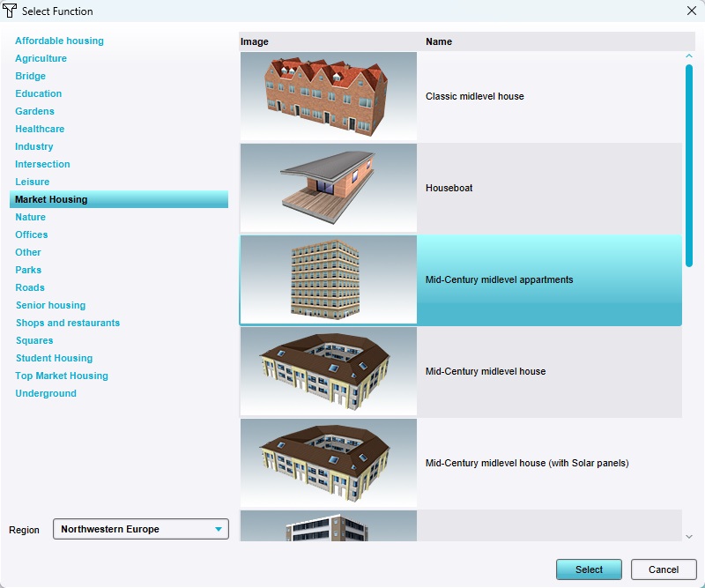Image resolution: width=705 pixels, height=588 pixels.
Task: Choose the Student Housing category
Action: [x=54, y=358]
